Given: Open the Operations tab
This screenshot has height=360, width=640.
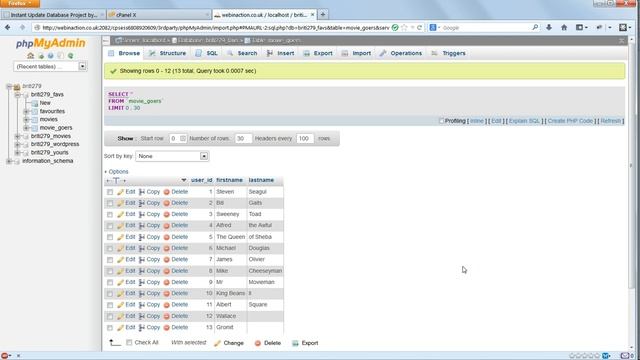Looking at the screenshot, I should (401, 53).
